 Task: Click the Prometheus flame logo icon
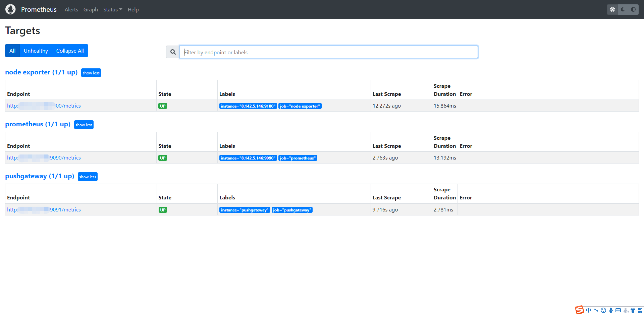[10, 9]
